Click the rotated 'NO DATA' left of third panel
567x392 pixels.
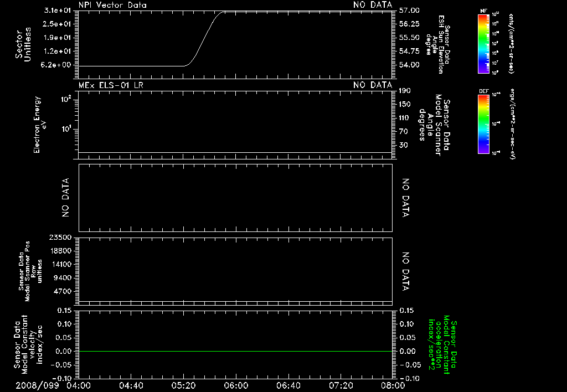[65, 198]
